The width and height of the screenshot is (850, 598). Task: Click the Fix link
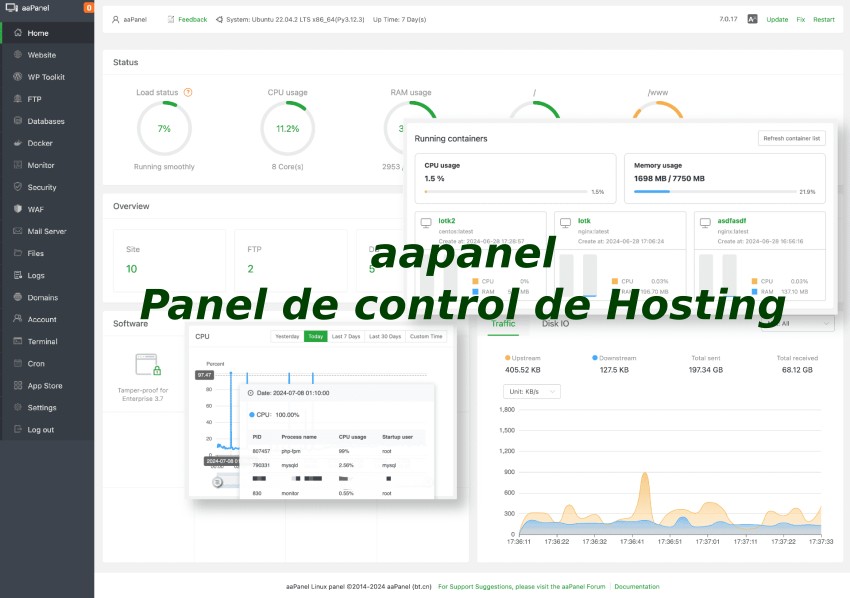(801, 20)
